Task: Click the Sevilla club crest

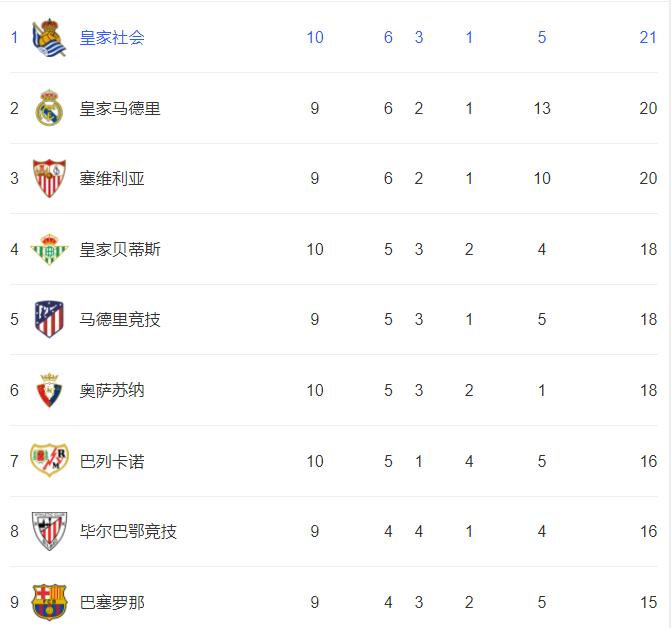Action: click(x=49, y=178)
